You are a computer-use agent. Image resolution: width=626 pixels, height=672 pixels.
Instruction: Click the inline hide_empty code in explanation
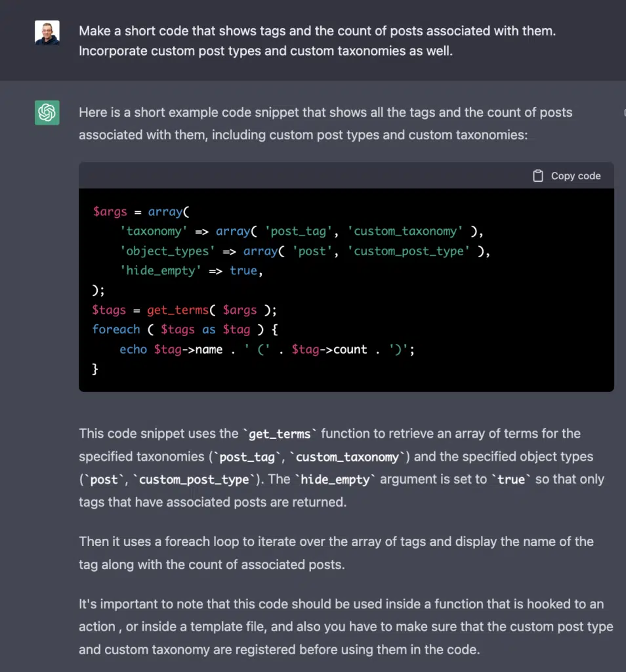pyautogui.click(x=335, y=480)
